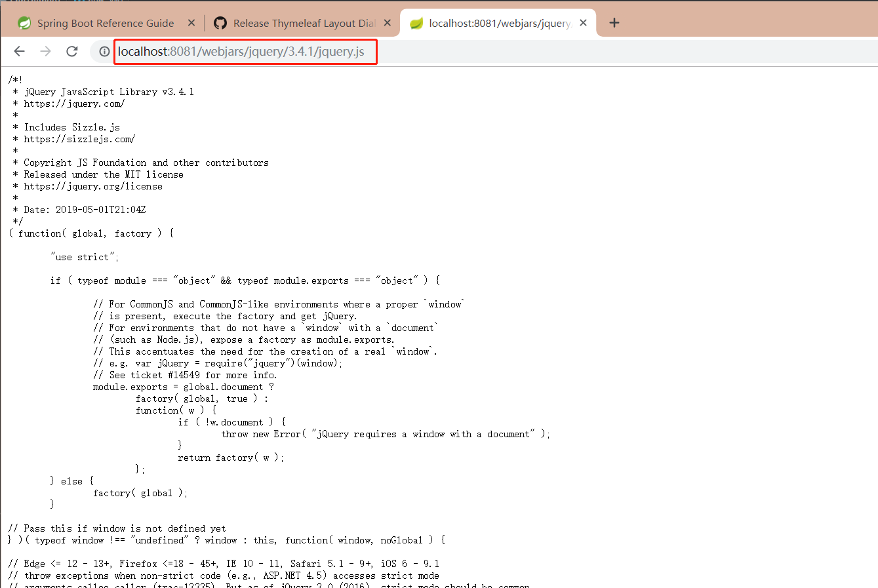The image size is (878, 588).
Task: View site information icon
Action: (104, 51)
